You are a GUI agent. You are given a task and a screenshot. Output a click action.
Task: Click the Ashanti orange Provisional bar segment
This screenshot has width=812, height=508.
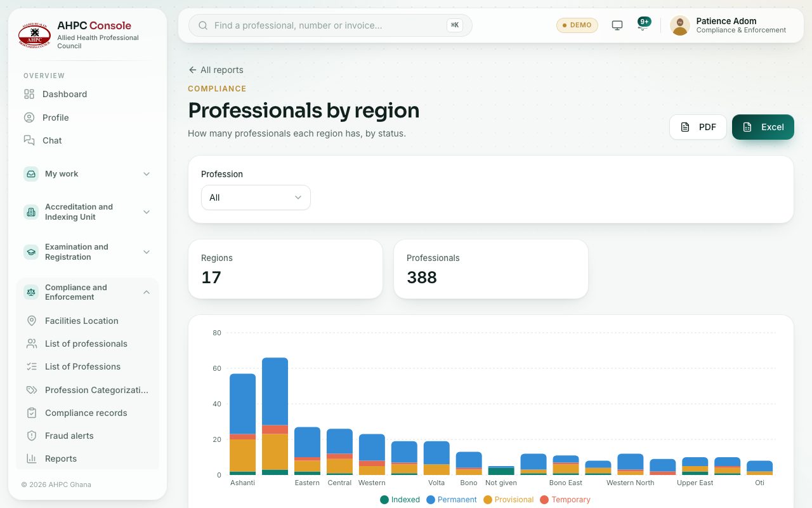pyautogui.click(x=243, y=455)
